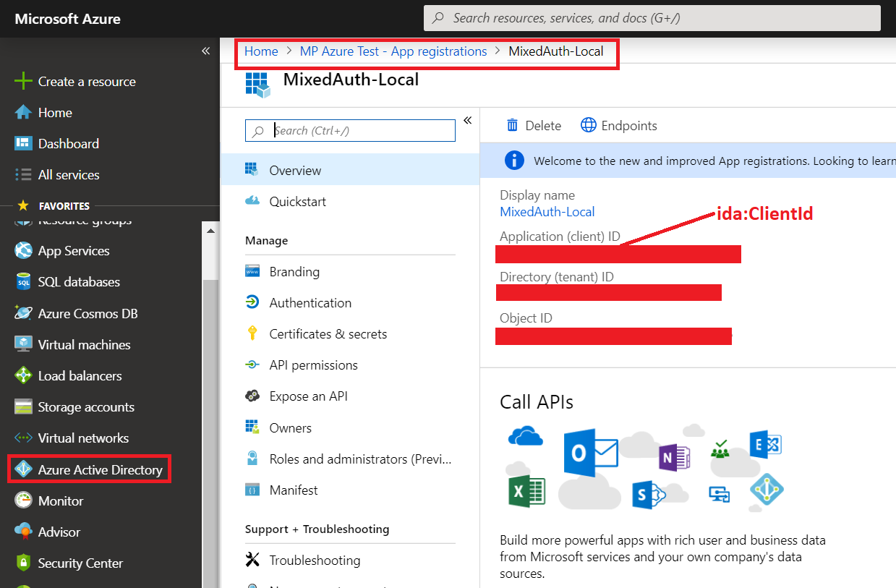Click the Azure Active Directory icon
The image size is (896, 588).
(x=23, y=469)
